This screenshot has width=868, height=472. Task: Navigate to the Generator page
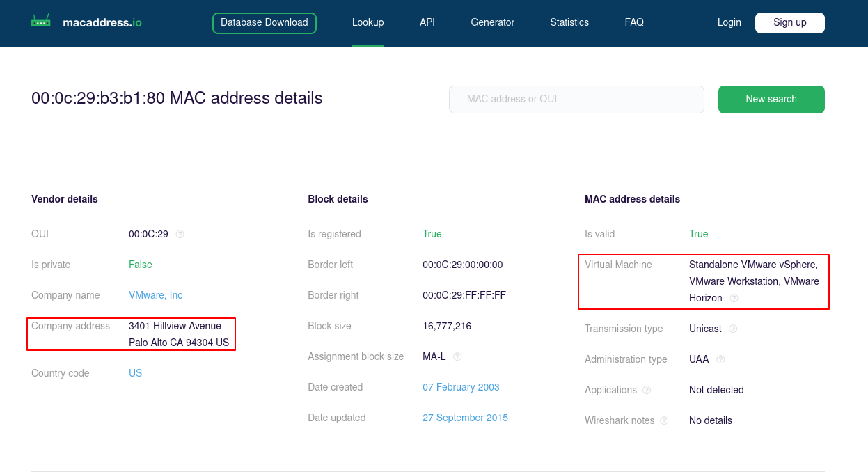point(492,23)
